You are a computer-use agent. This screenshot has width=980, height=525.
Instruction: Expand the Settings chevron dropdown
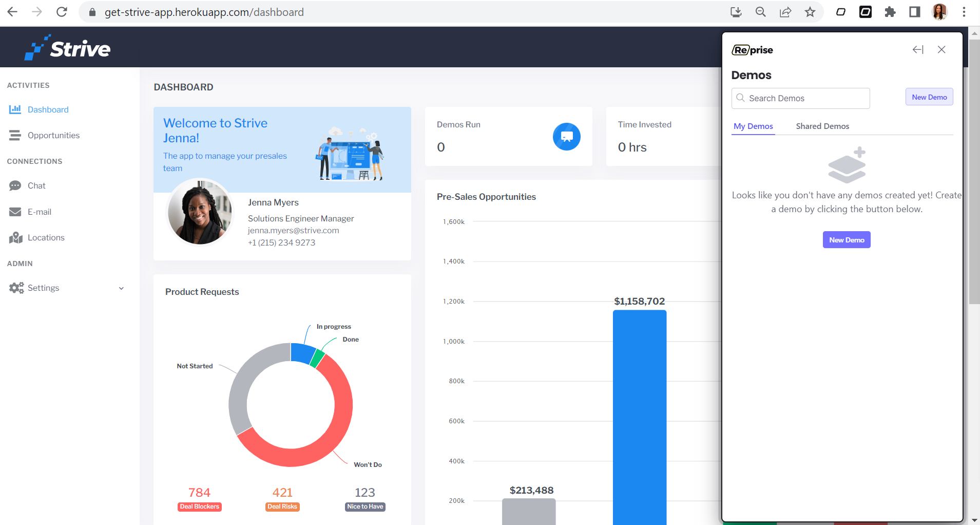pyautogui.click(x=121, y=288)
